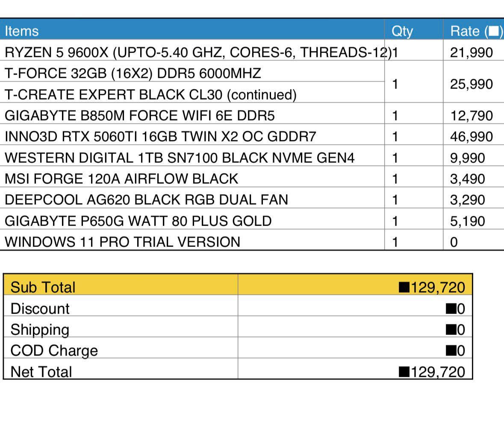Click the Windows 11 Pro Trial Version item
The height and width of the screenshot is (422, 504).
point(122,242)
